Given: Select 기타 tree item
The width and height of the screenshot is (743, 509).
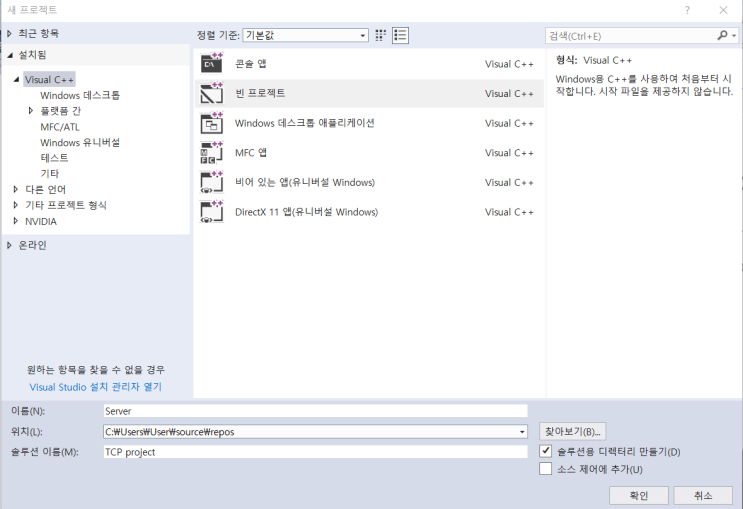Looking at the screenshot, I should pos(50,173).
